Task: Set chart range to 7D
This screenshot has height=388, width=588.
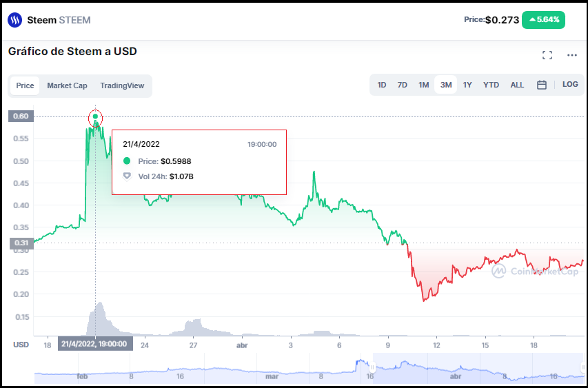Action: pyautogui.click(x=403, y=85)
